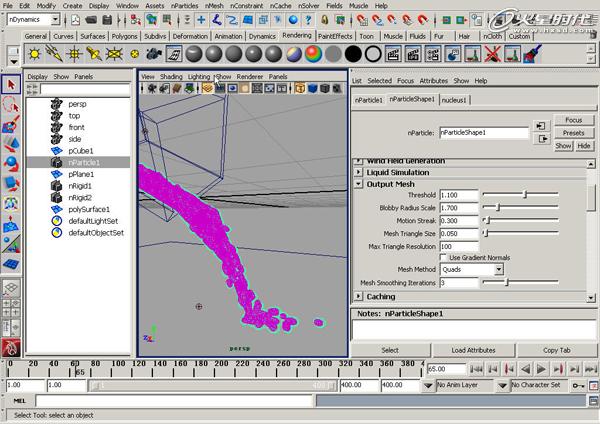
Task: Adjust the Mesh Smoothing Iterations slider
Action: point(507,282)
